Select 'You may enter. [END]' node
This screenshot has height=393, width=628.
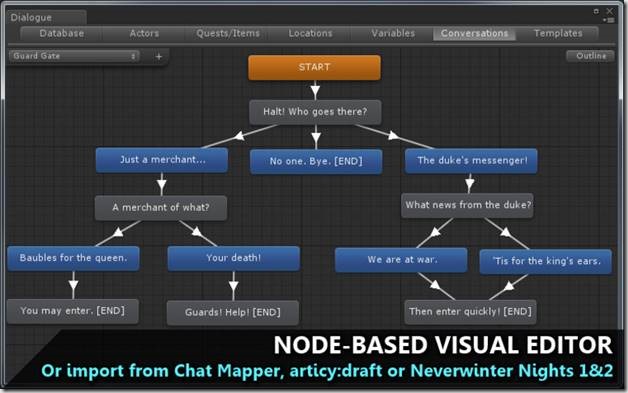[73, 311]
